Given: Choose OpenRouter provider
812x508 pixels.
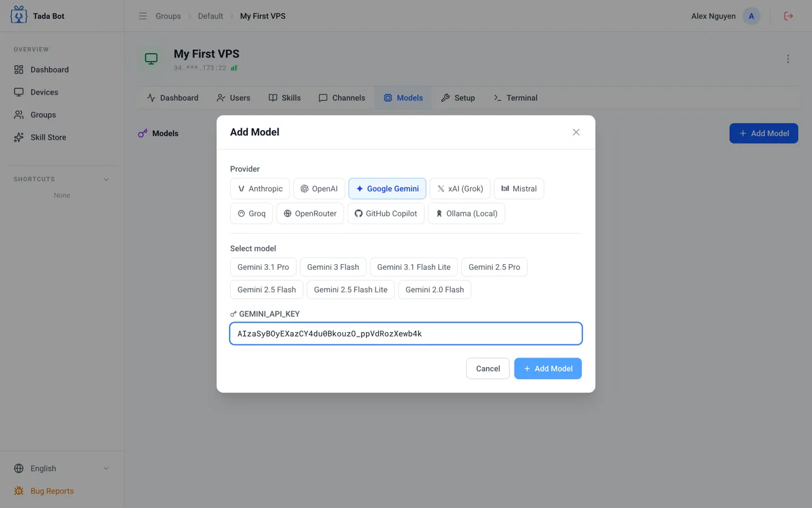Looking at the screenshot, I should pos(310,213).
